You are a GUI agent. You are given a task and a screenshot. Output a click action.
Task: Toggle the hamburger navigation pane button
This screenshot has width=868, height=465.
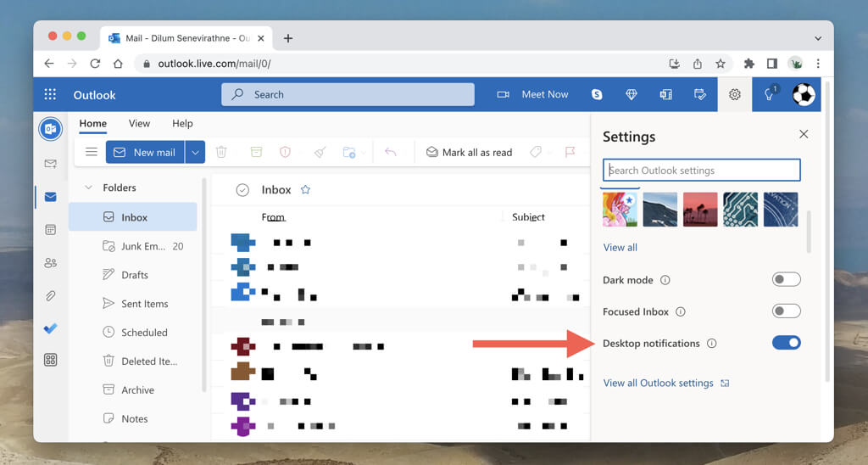coord(92,152)
